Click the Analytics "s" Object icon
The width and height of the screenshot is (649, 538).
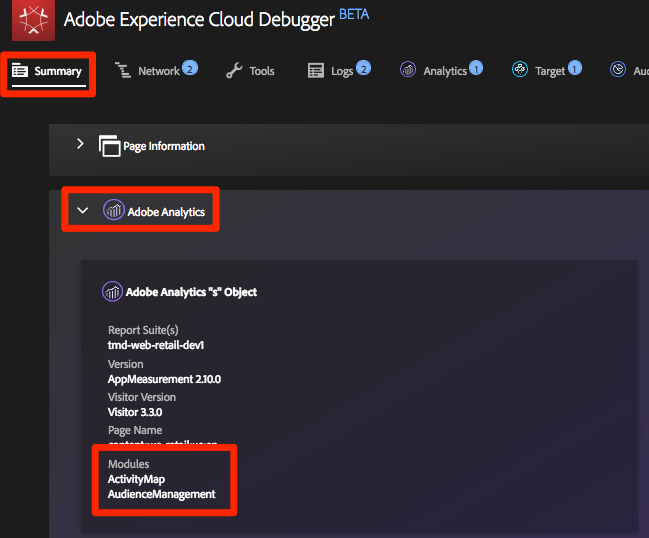(112, 291)
